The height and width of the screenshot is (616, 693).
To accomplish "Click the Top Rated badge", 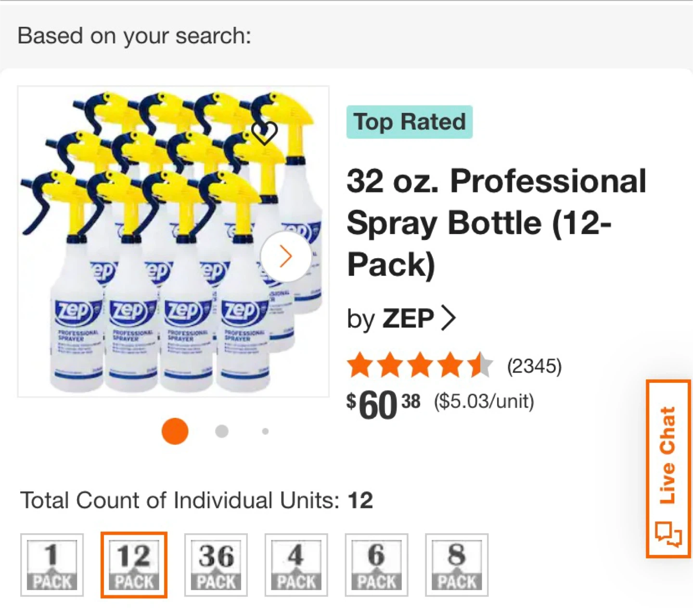I will click(x=410, y=122).
